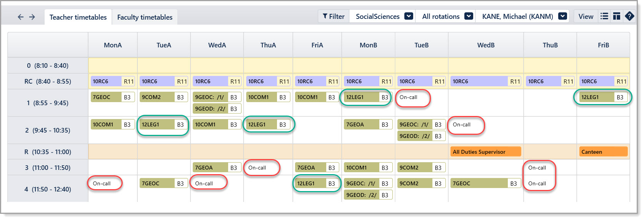Open 9GEOD: /2/ lesson on WedA

217,109
